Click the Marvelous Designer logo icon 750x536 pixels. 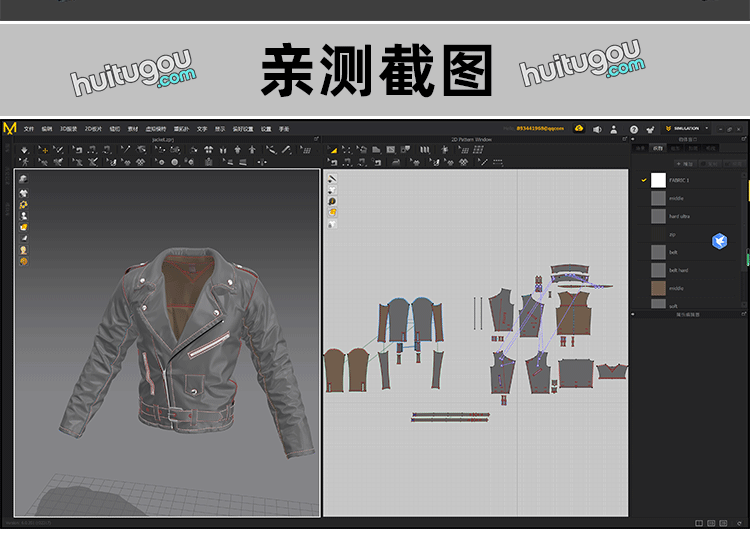point(10,128)
